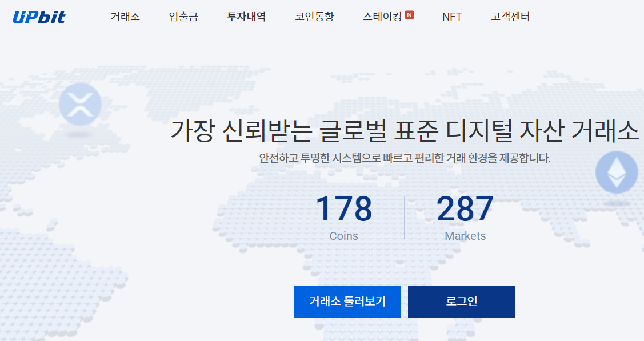Click the 287 markets count
The image size is (644, 341).
pos(465,209)
